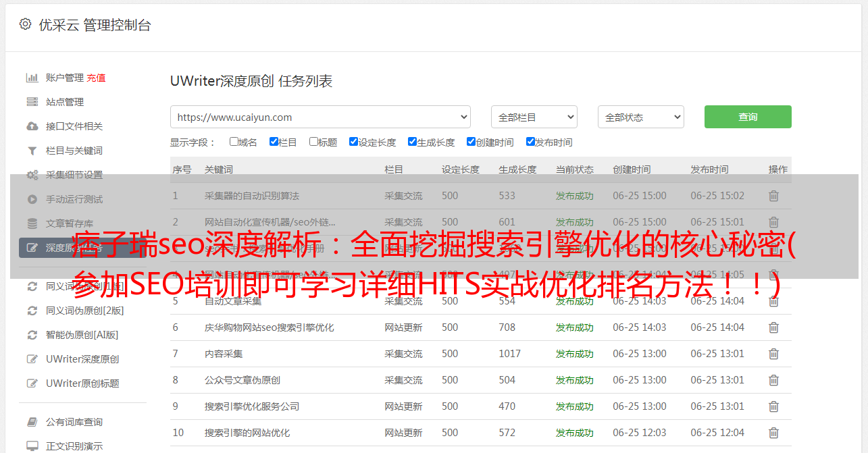Select 智能伪原创[AI版] in the sidebar
The image size is (868, 453).
point(82,335)
